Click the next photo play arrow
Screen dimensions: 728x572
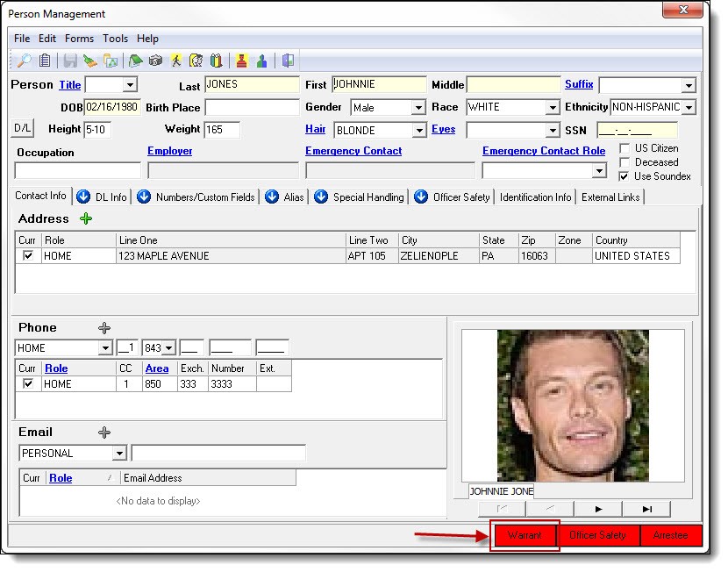pos(598,509)
